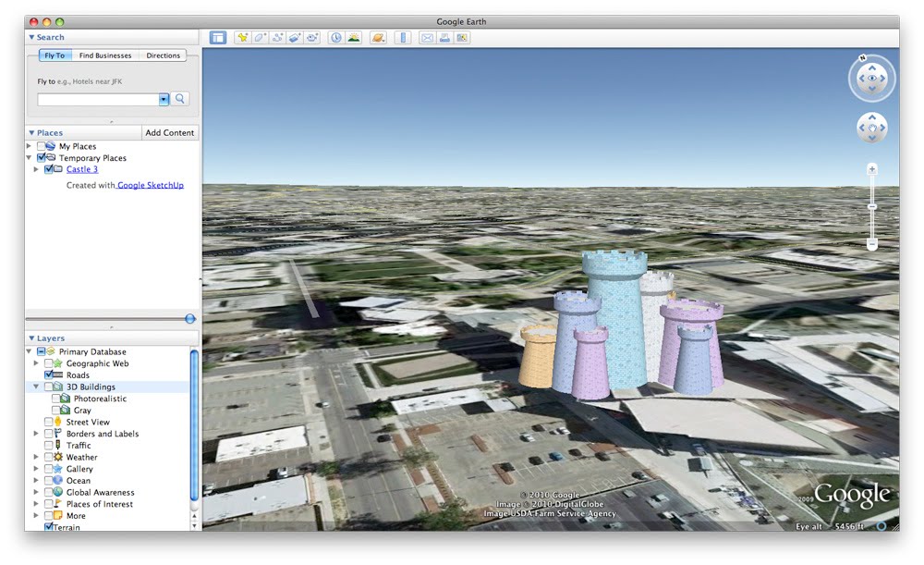
Task: Click the Weather sun layer icon
Action: [57, 457]
